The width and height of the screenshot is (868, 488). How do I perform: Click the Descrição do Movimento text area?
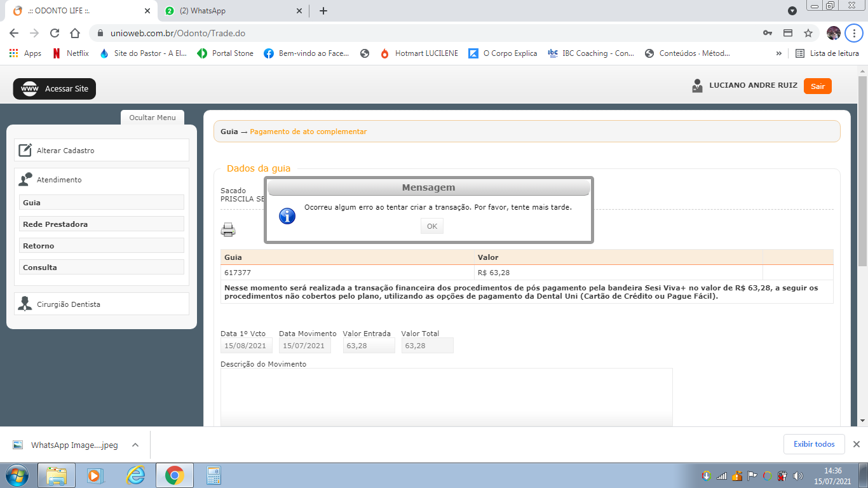click(x=446, y=397)
